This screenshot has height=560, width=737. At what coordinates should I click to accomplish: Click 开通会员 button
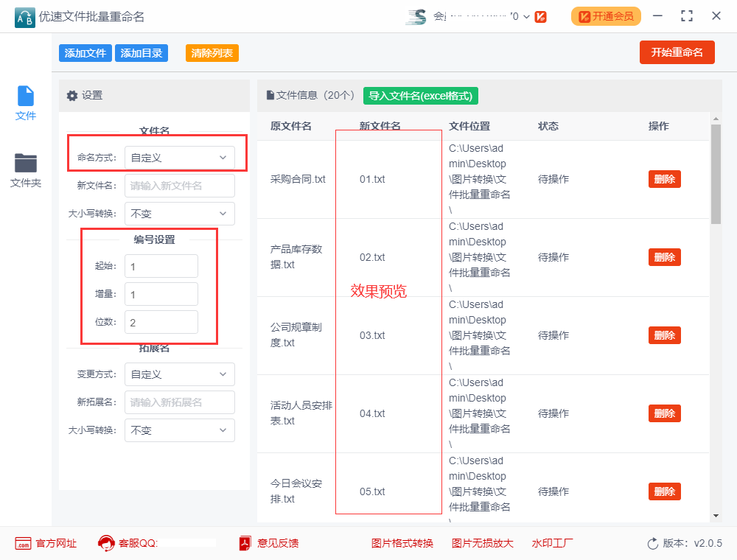point(606,16)
